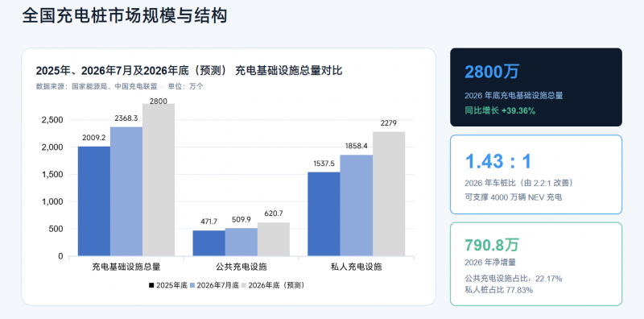Select the 2368.3 light blue total bar
Screen dimensions: 644x319
point(126,192)
